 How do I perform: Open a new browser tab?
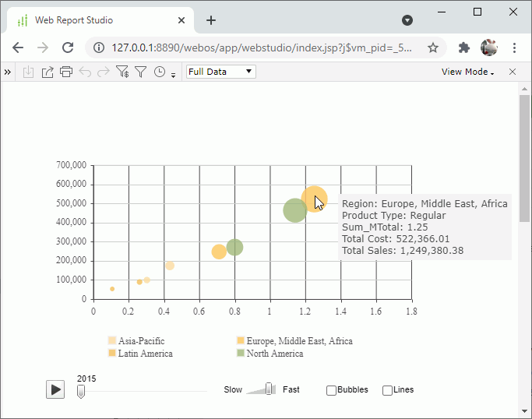point(211,20)
